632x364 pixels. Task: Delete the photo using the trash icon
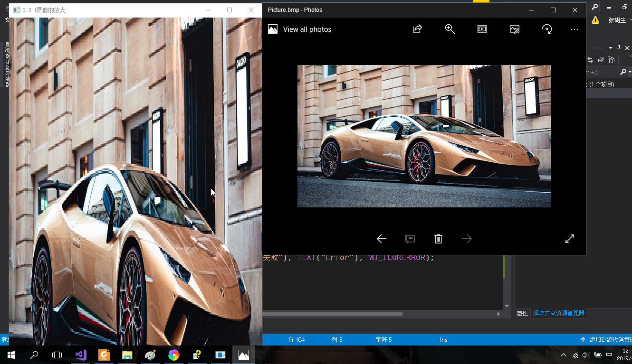pyautogui.click(x=438, y=239)
